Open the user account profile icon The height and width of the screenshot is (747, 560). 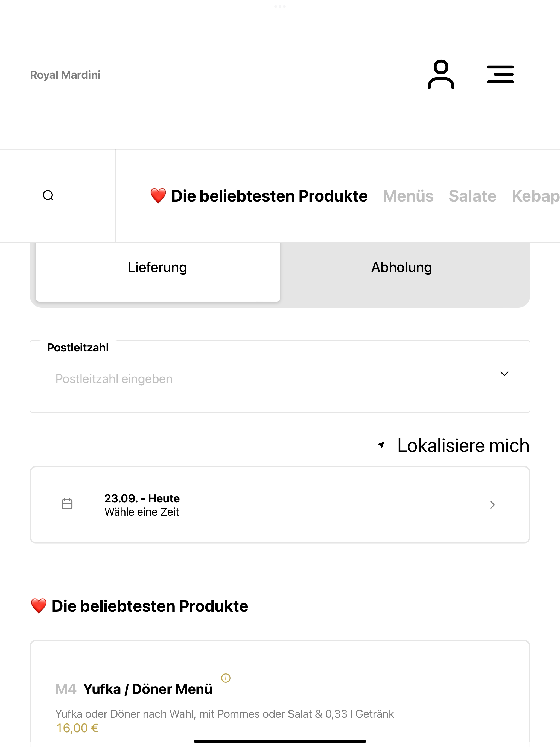[441, 74]
